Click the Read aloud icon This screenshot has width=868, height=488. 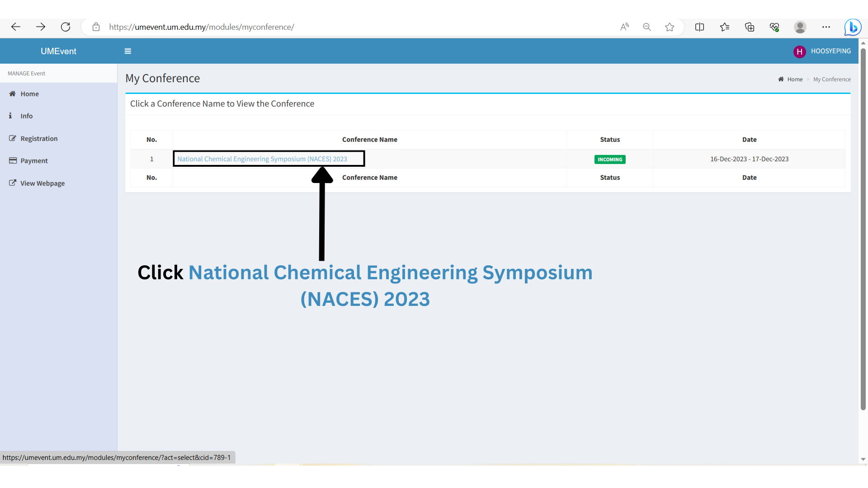coord(624,27)
